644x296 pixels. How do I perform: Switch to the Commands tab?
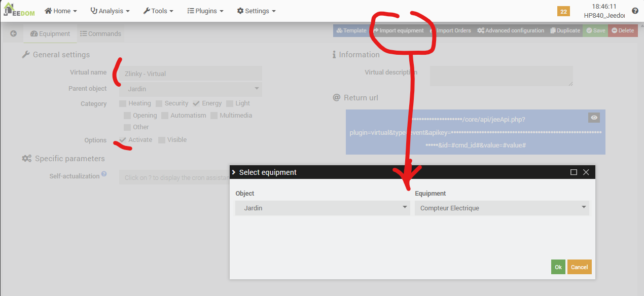(100, 34)
